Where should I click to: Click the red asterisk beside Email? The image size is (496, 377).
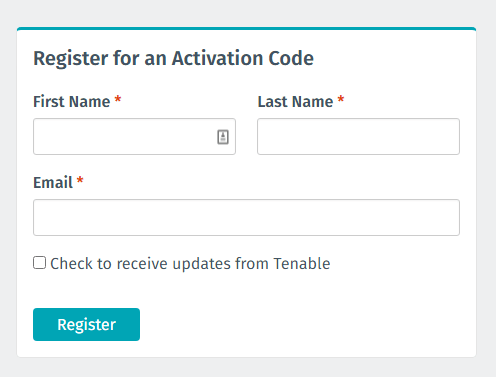point(80,180)
